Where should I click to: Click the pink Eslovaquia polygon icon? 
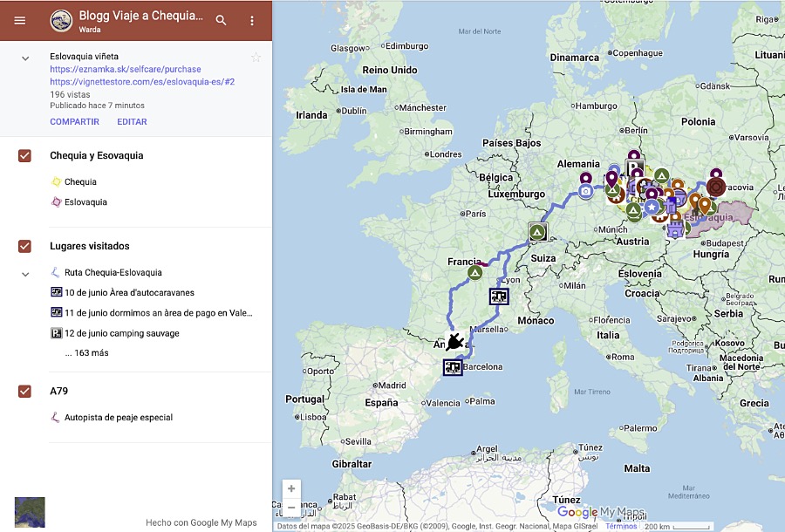[56, 202]
